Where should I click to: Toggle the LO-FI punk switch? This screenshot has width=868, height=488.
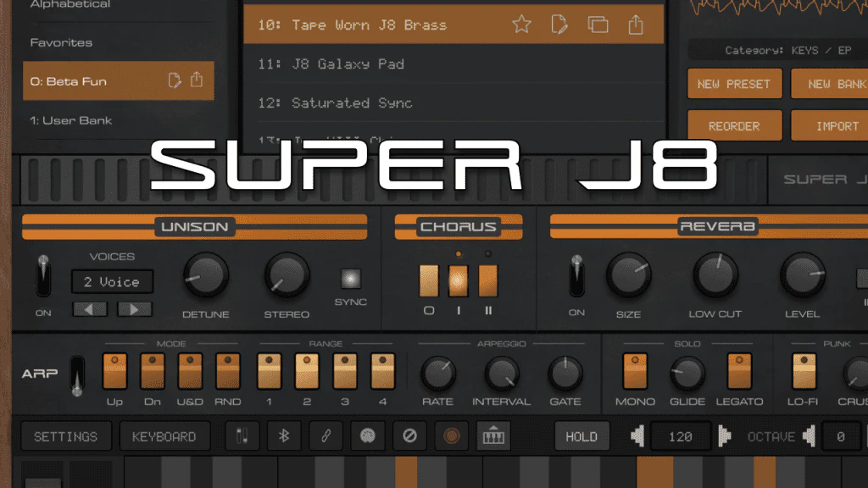tap(804, 371)
